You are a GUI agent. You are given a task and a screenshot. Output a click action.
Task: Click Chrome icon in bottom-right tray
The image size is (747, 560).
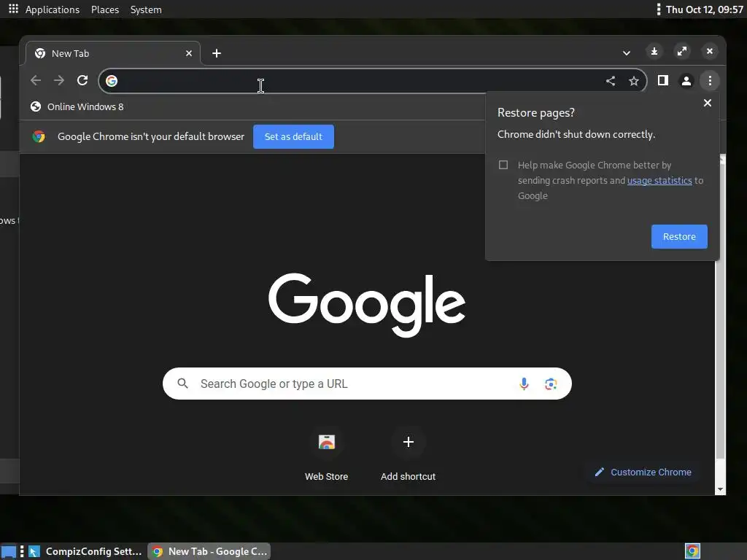[692, 551]
